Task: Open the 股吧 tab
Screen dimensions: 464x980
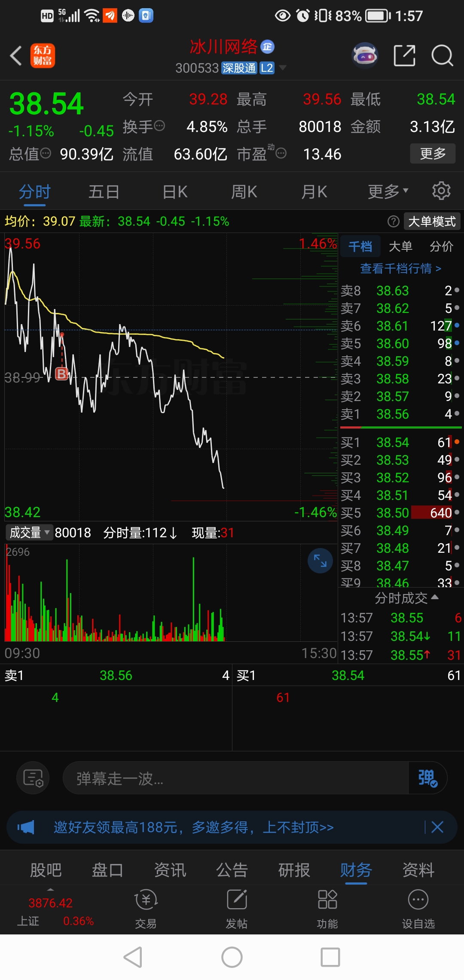Action: 46,870
